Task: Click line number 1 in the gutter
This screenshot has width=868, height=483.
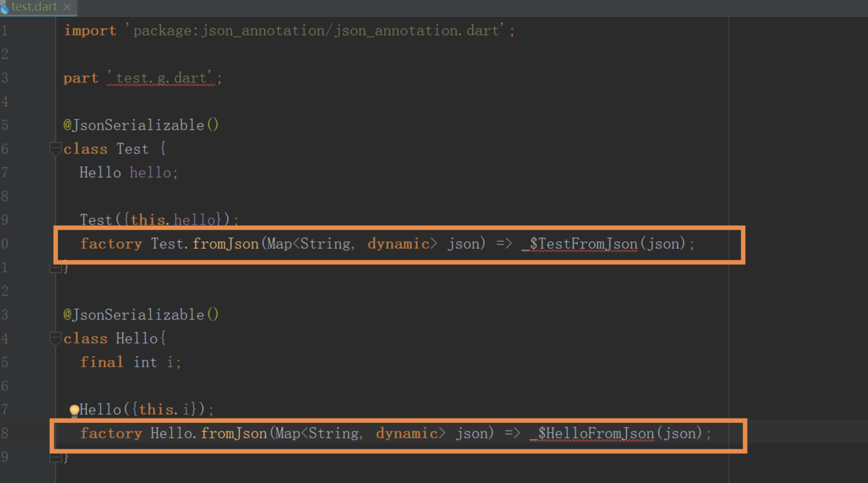Action: [x=5, y=31]
